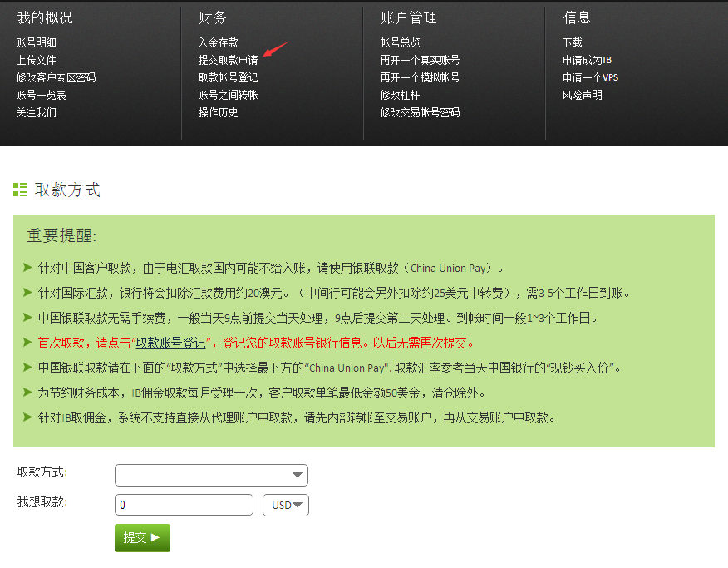This screenshot has height=568, width=728.
Task: Click 申请成为IB link
Action: pos(587,60)
